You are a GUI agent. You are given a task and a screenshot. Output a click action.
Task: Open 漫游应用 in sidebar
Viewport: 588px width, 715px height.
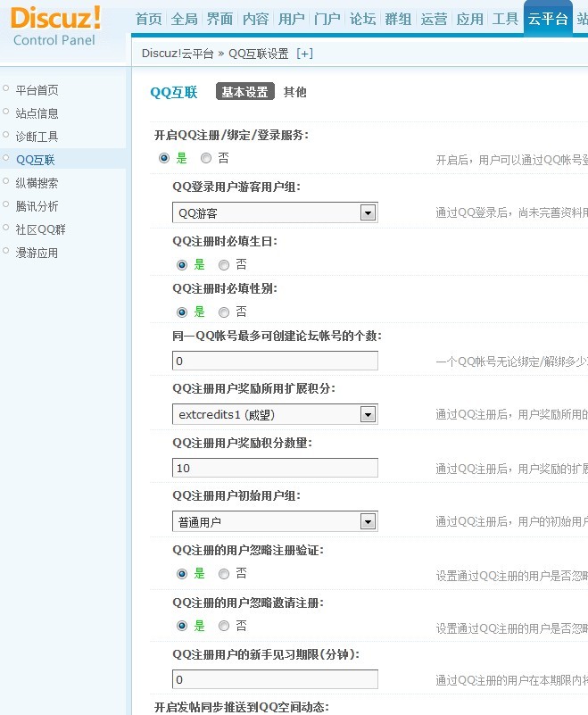[x=37, y=253]
